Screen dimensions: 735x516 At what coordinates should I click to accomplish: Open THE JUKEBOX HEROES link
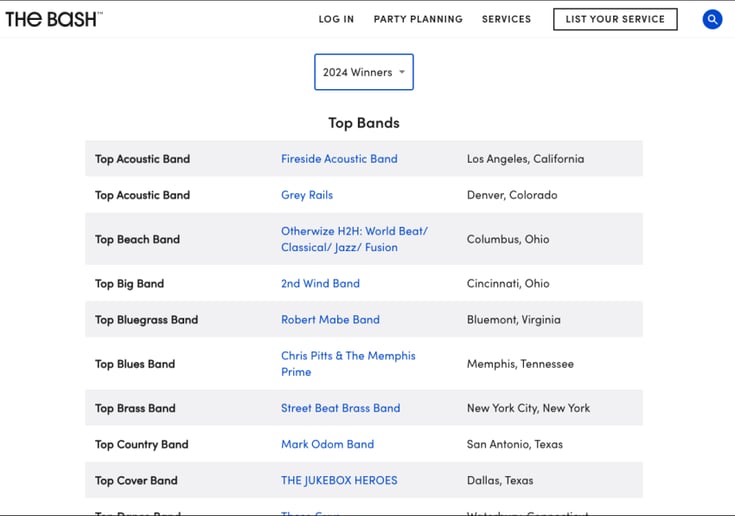(339, 480)
